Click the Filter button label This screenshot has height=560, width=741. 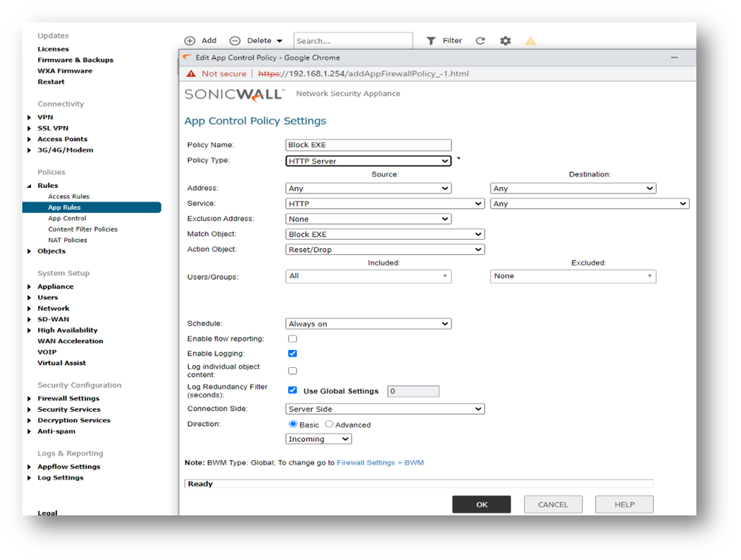coord(452,40)
